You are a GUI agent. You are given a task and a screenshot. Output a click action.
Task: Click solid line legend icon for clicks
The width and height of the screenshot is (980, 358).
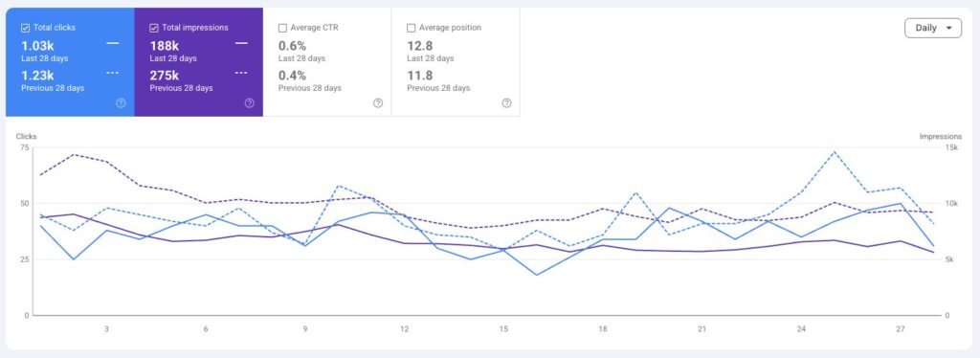[113, 43]
